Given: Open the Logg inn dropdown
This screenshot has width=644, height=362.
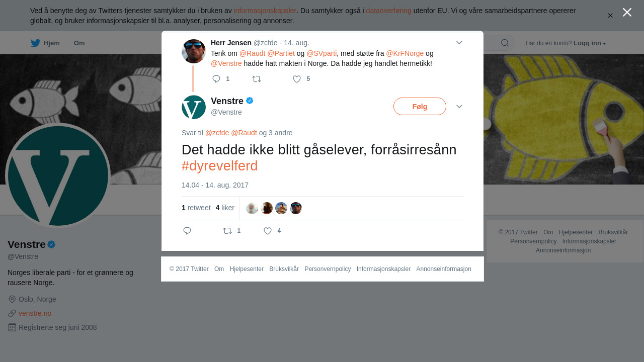Looking at the screenshot, I should (590, 43).
